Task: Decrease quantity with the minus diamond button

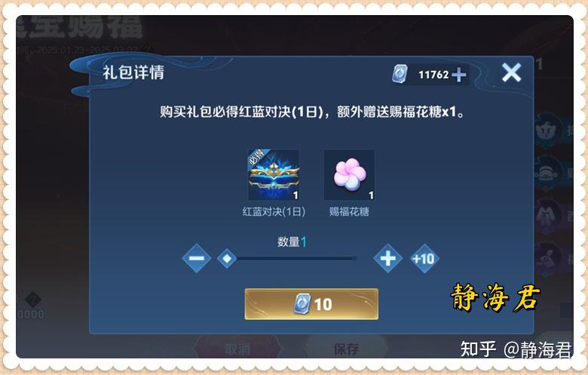Action: coord(197,258)
